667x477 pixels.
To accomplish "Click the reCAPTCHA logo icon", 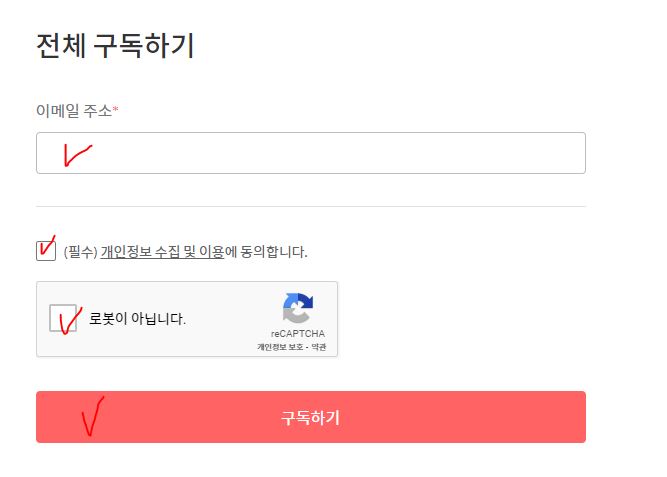I will tap(298, 308).
